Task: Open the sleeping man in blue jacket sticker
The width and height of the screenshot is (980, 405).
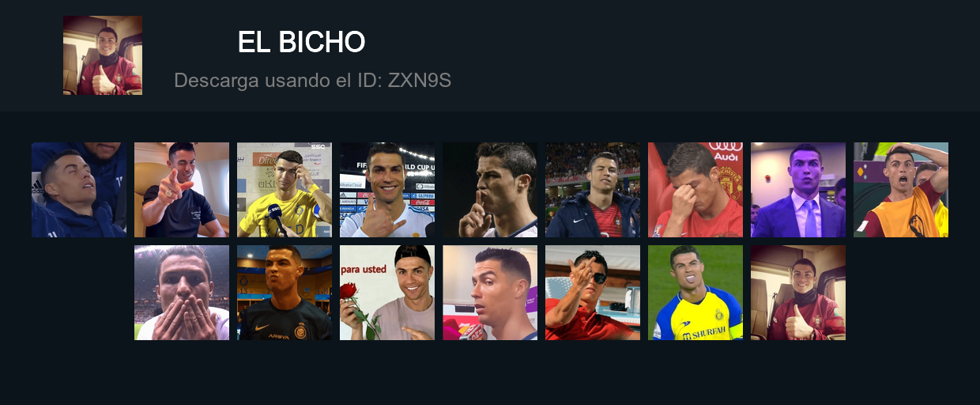Action: point(79,190)
